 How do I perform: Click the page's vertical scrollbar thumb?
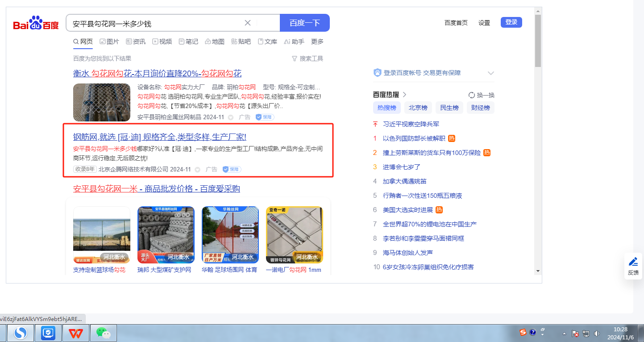538,40
